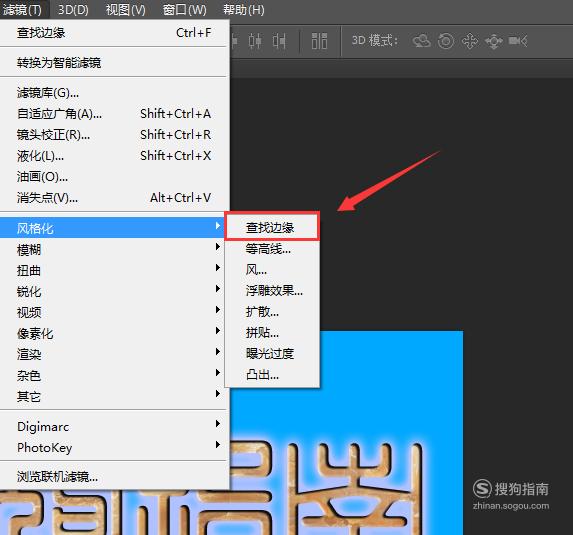Image resolution: width=573 pixels, height=535 pixels.
Task: Click distribute horizontal centers icon
Action: click(255, 41)
